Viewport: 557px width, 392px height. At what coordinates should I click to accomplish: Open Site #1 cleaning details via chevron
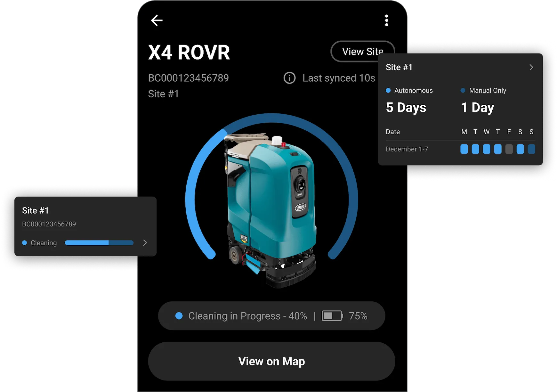pyautogui.click(x=145, y=243)
